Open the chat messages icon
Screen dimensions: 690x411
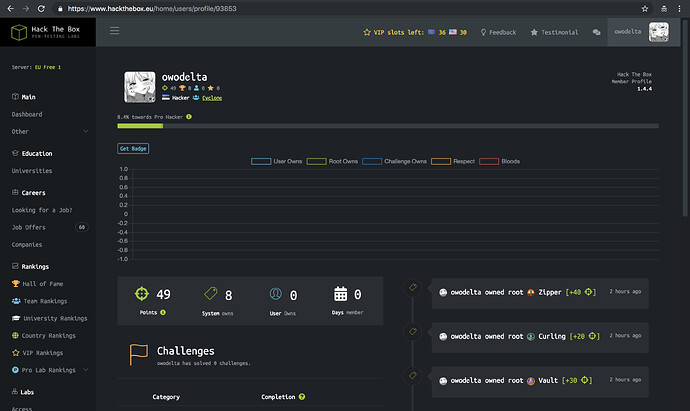(597, 32)
